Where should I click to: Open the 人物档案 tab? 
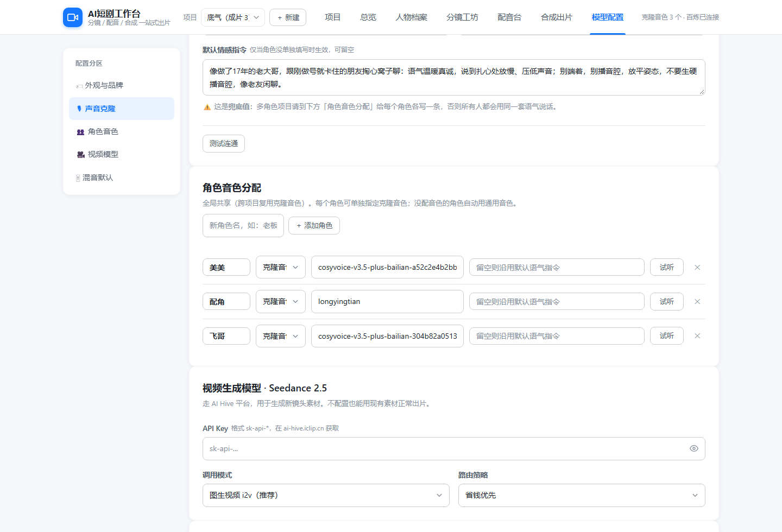[x=412, y=17]
